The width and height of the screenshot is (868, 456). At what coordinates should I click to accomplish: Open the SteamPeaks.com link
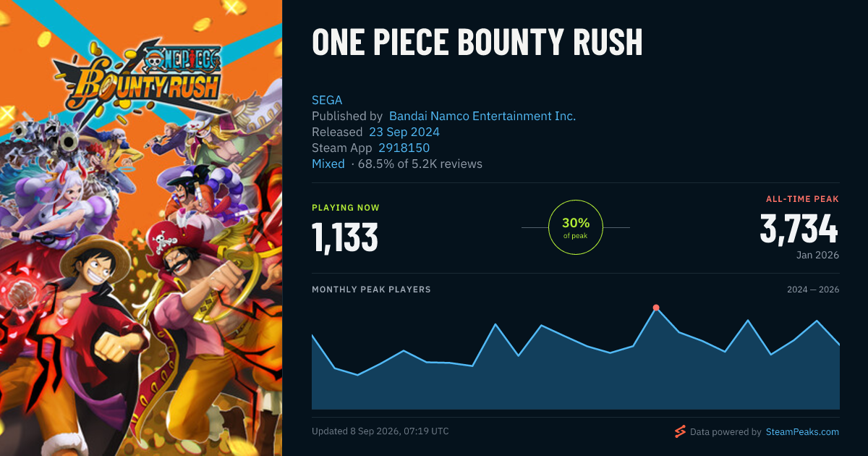tap(802, 431)
